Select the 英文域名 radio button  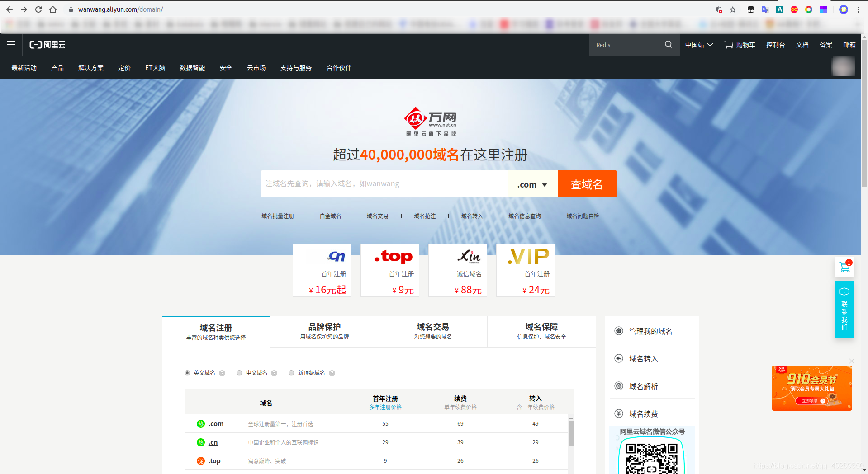point(187,373)
